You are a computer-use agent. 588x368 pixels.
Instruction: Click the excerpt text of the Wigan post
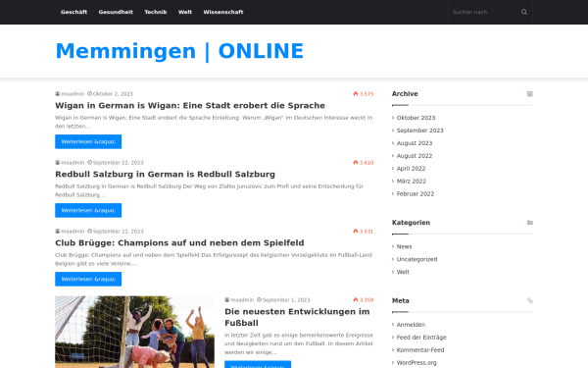click(214, 122)
